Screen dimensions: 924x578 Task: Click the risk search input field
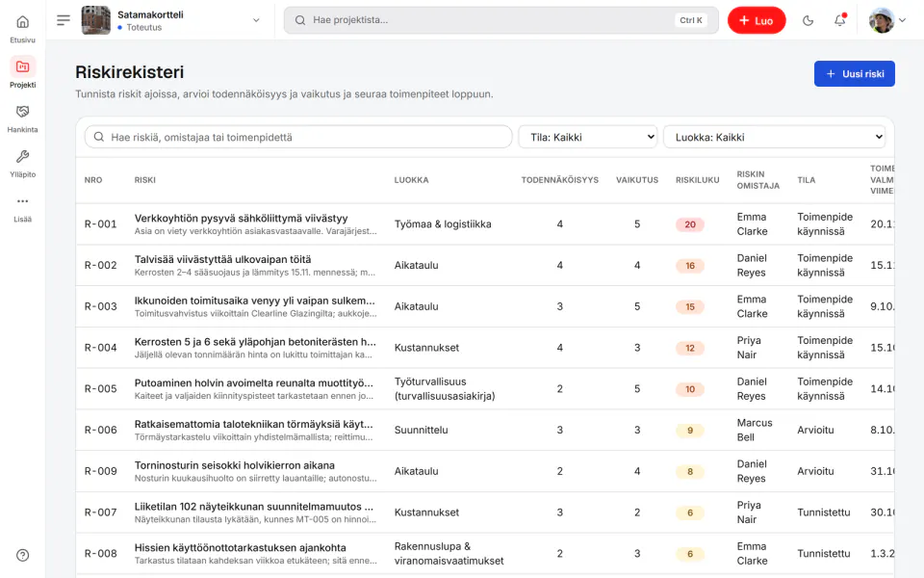[x=298, y=137]
